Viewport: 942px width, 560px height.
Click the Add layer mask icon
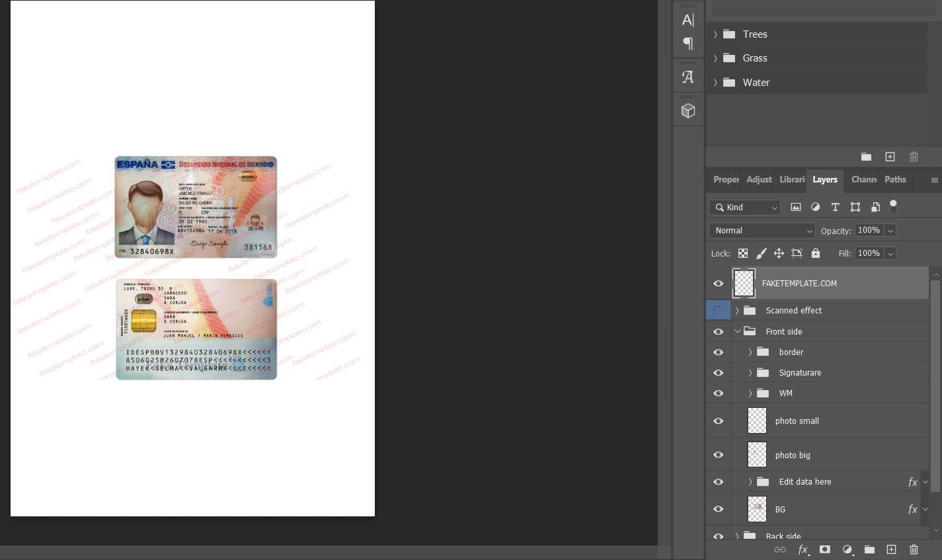(825, 549)
